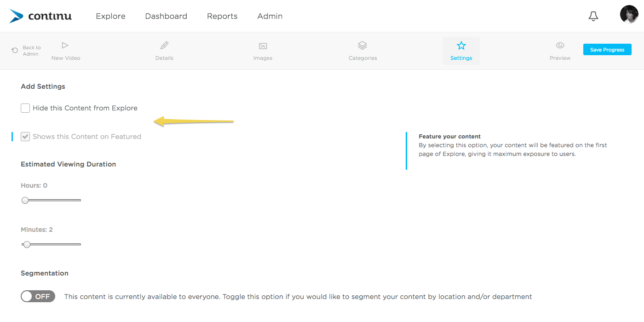
Task: Uncheck Shows this Content on Featured
Action: 25,137
